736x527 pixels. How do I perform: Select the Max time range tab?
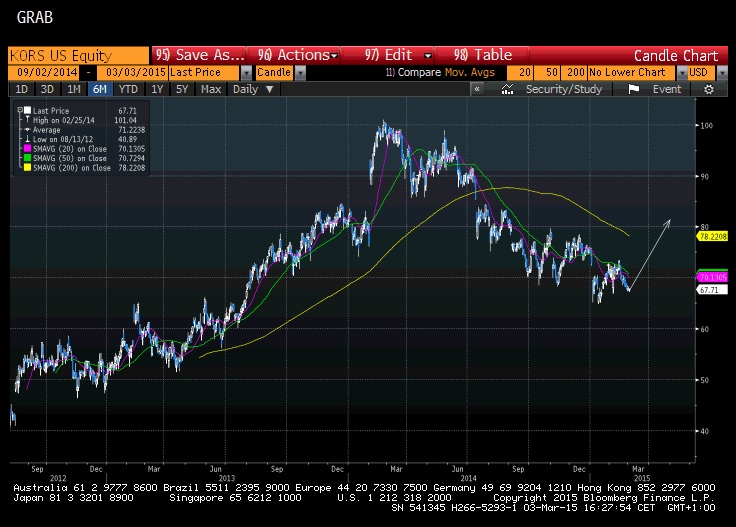pos(211,89)
